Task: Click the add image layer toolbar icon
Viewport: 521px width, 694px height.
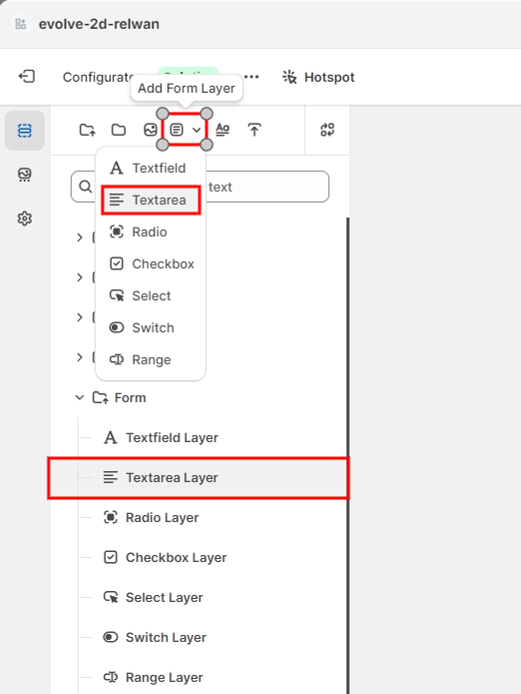Action: (x=151, y=130)
